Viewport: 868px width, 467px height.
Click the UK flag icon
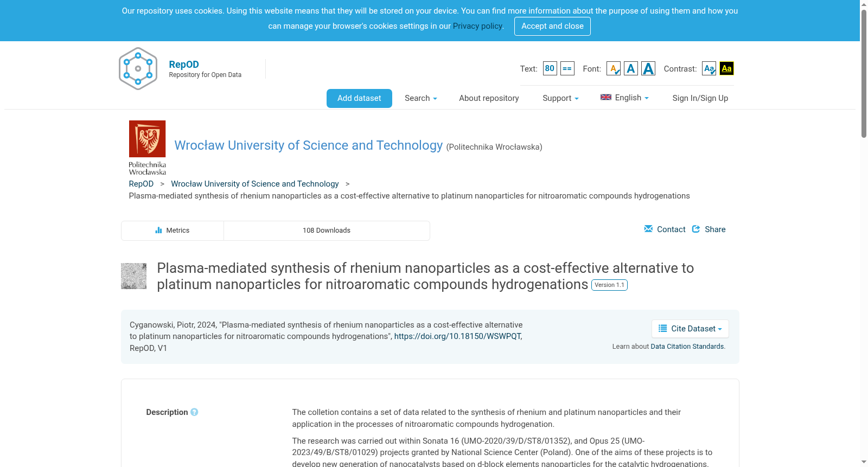pos(605,97)
